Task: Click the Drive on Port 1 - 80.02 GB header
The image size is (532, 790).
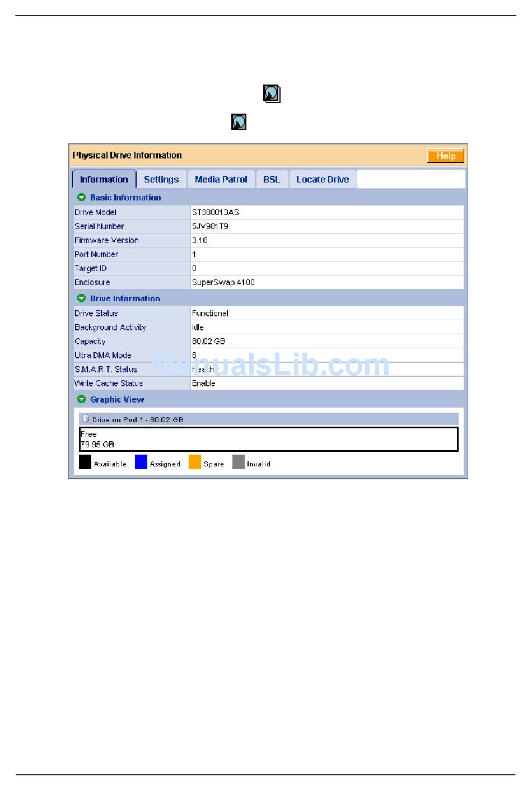Action: point(269,419)
